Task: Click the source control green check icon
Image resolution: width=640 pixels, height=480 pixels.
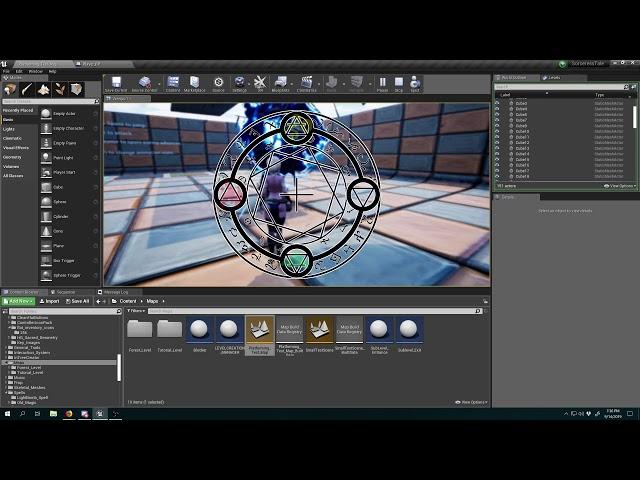Action: (x=563, y=64)
